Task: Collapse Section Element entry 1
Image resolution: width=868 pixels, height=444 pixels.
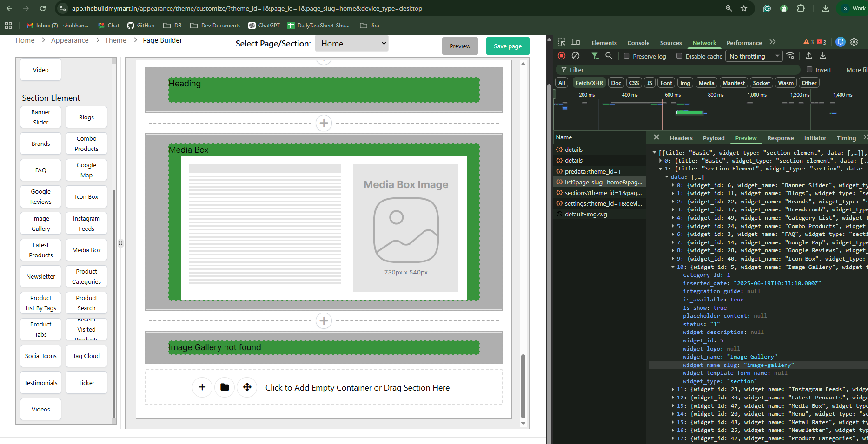Action: 660,169
